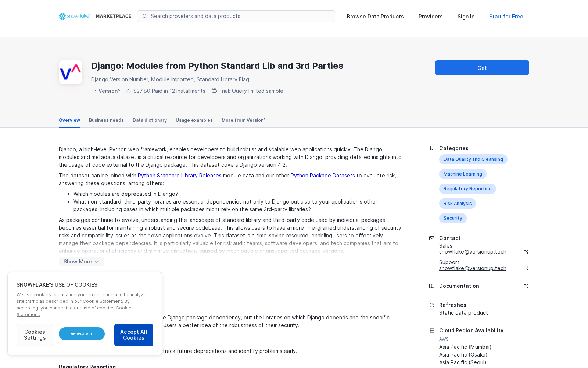The height and width of the screenshot is (368, 588).
Task: Open the Version^ provider logo thumbnail
Action: [71, 72]
